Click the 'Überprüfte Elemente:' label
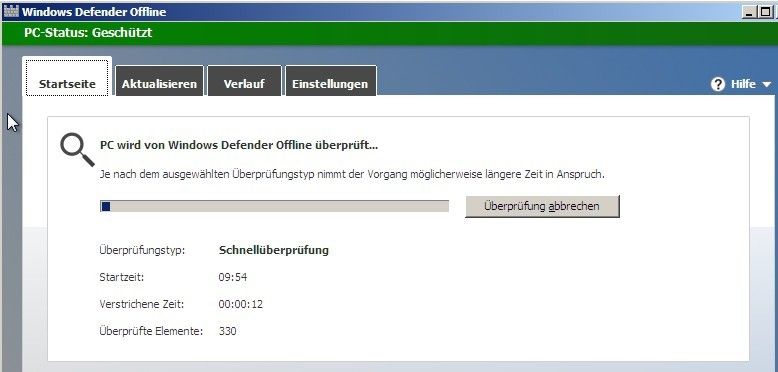 pos(151,331)
